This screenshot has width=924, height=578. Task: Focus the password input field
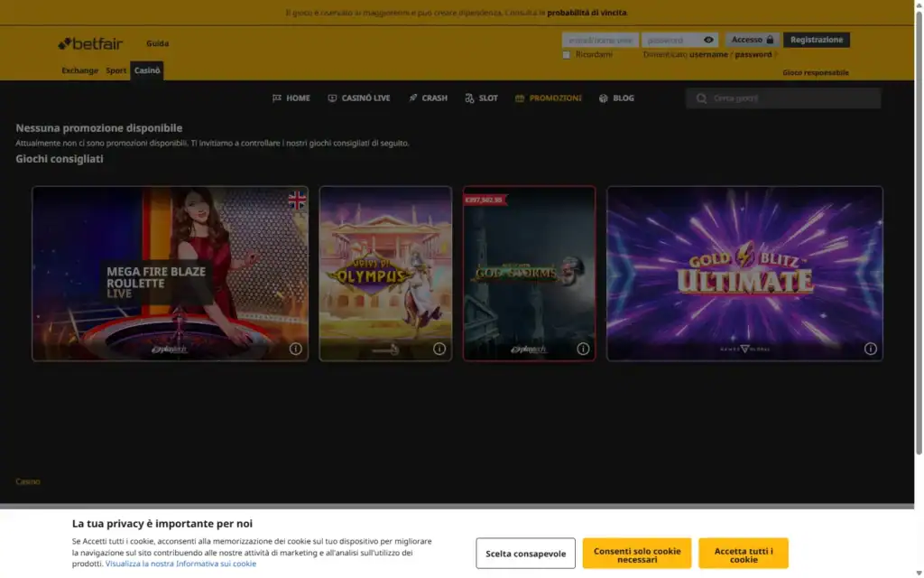click(x=679, y=40)
